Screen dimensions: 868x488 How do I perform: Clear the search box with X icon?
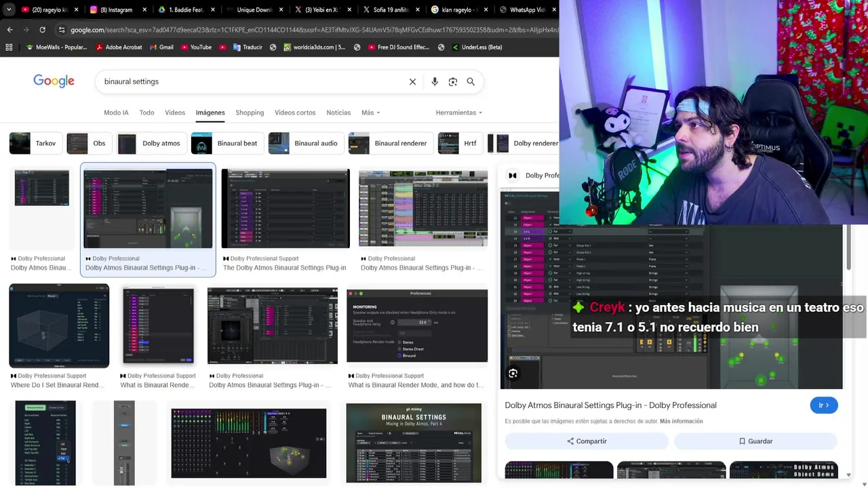tap(412, 82)
